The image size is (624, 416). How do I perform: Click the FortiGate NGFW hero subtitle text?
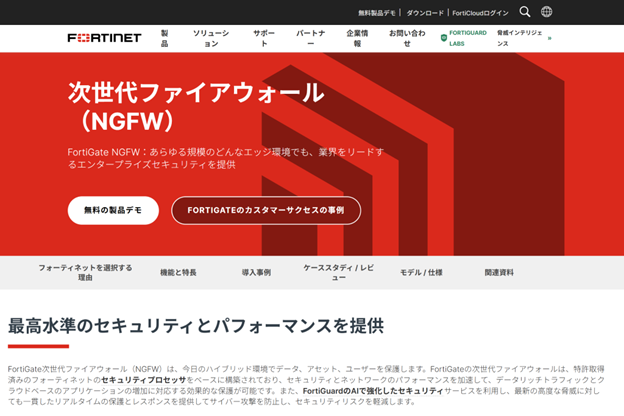pos(226,158)
